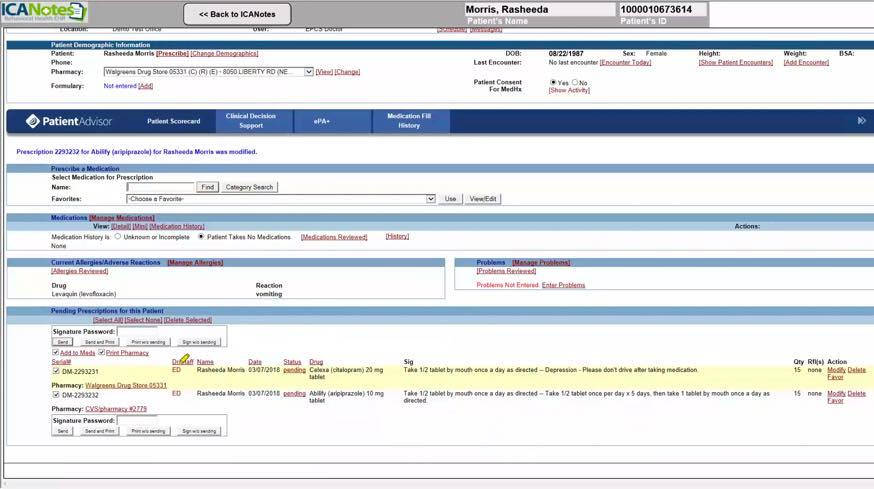Click the top Send and Print button

101,342
